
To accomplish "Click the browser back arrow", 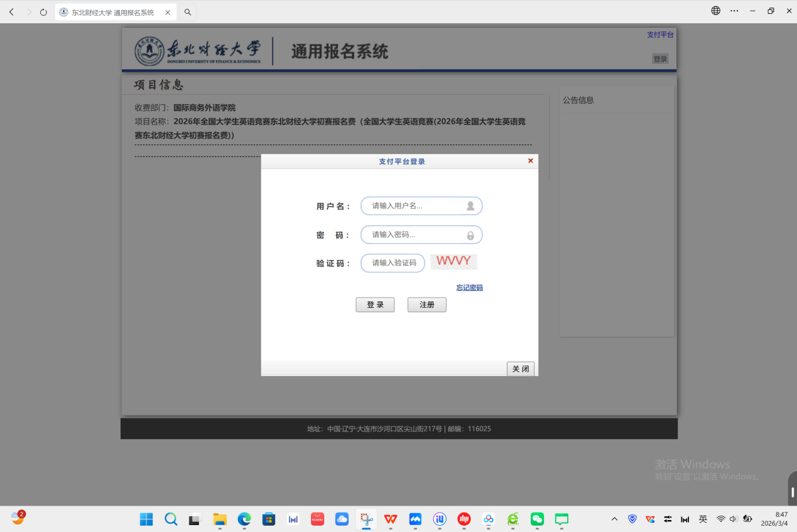I will click(11, 12).
